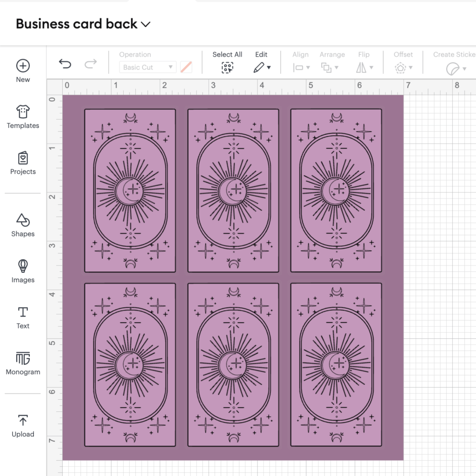476x476 pixels.
Task: Open the Templates panel
Action: (x=23, y=117)
